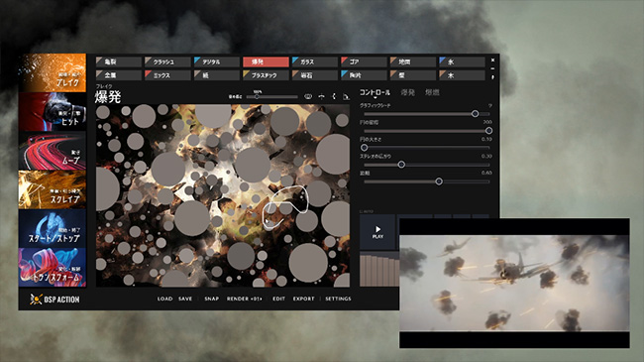The height and width of the screenshot is (362, 644).
Task: Switch to the faded 爆発 tab beside コントロール
Action: pos(407,92)
